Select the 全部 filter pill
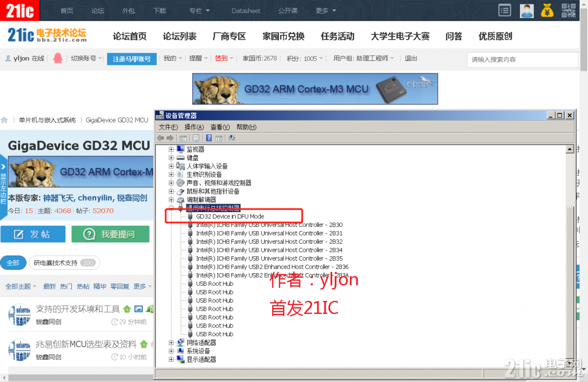Viewport: 588px width, 382px height. point(13,263)
